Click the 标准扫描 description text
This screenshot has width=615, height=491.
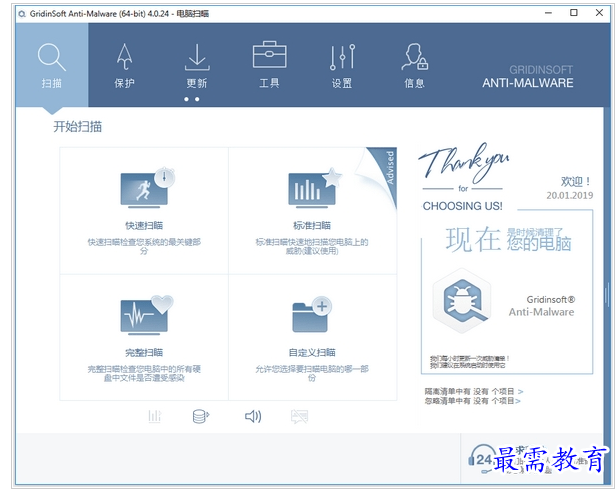312,246
